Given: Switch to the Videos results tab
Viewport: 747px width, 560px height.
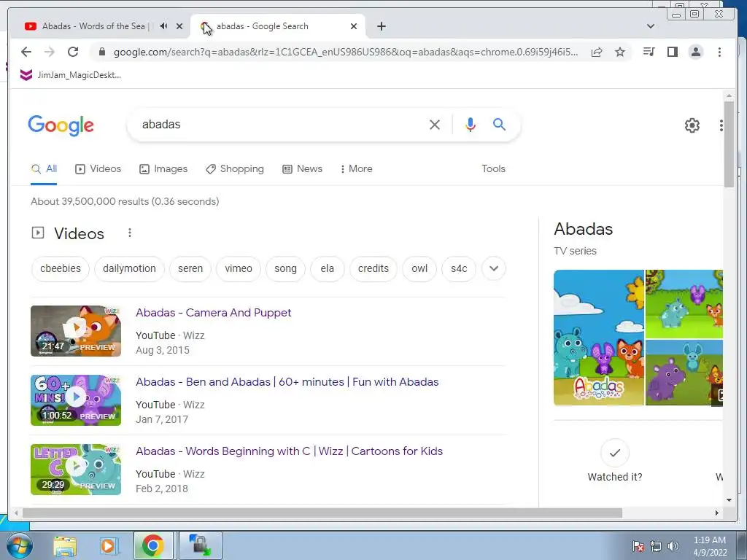Looking at the screenshot, I should [x=98, y=169].
